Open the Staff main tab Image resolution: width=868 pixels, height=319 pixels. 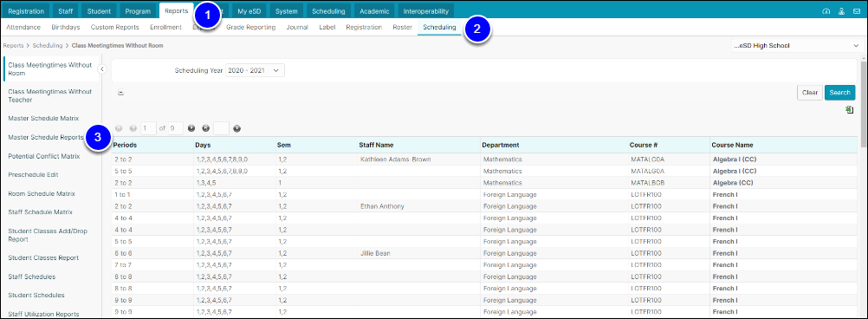tap(65, 11)
